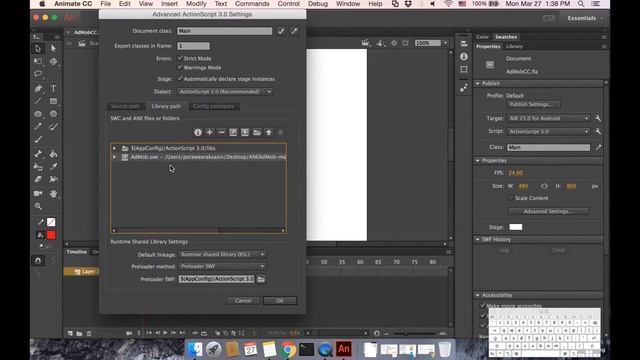The height and width of the screenshot is (360, 640).
Task: Select the Line tool
Action: point(38,101)
